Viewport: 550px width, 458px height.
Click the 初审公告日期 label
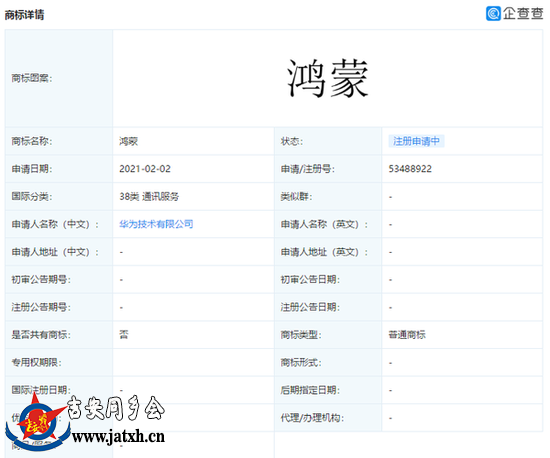tap(310, 279)
